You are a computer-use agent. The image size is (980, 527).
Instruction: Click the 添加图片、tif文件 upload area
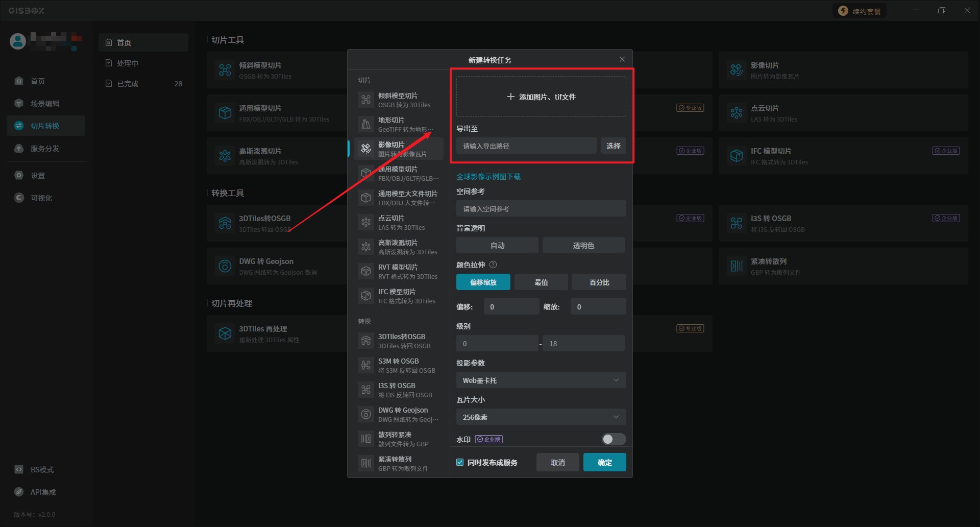[541, 97]
